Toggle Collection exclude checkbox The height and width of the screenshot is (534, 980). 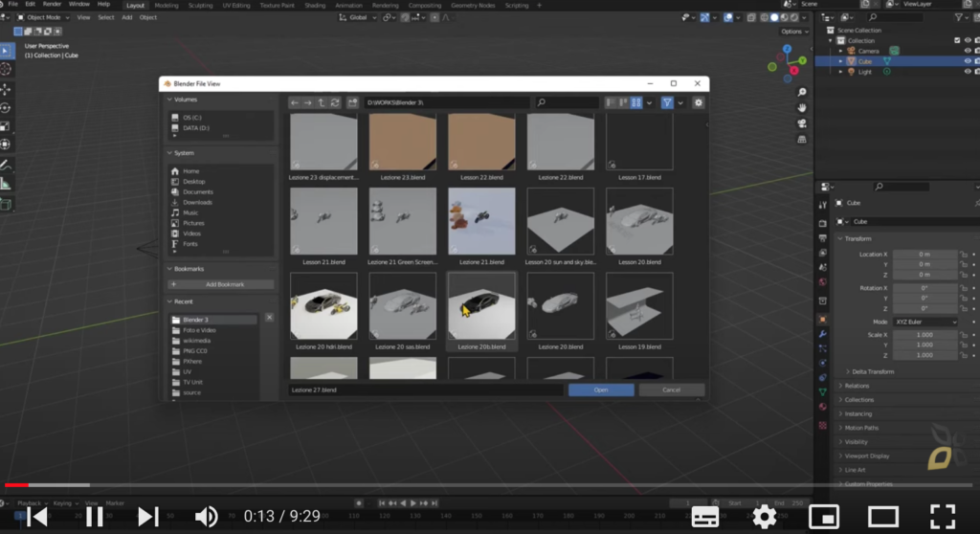[957, 40]
